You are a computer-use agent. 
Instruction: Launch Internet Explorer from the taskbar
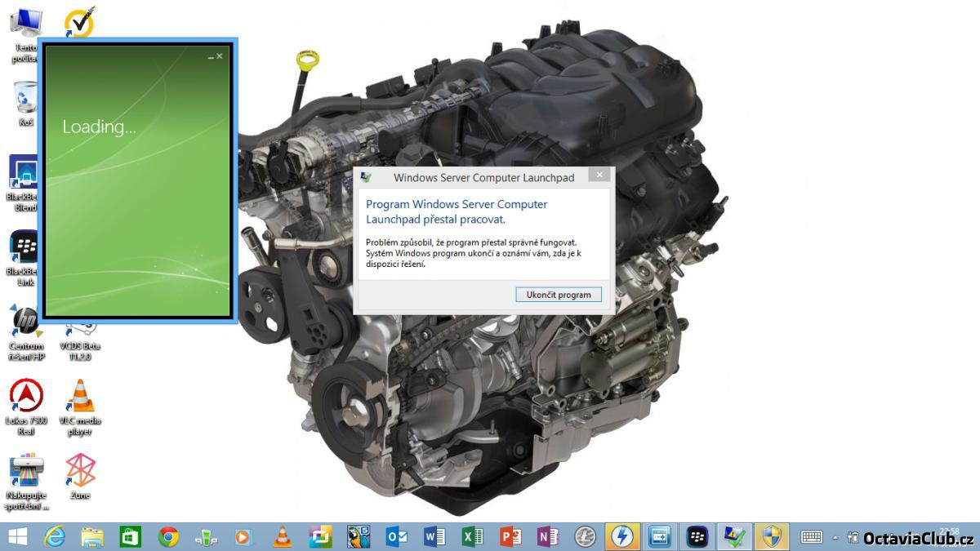coord(55,536)
